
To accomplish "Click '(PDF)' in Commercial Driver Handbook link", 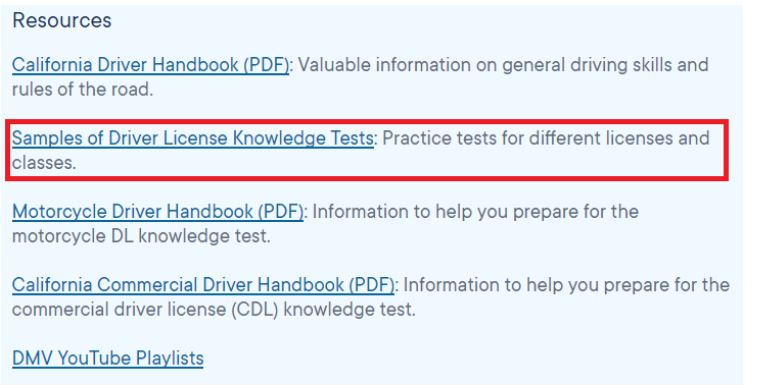I will point(371,285).
